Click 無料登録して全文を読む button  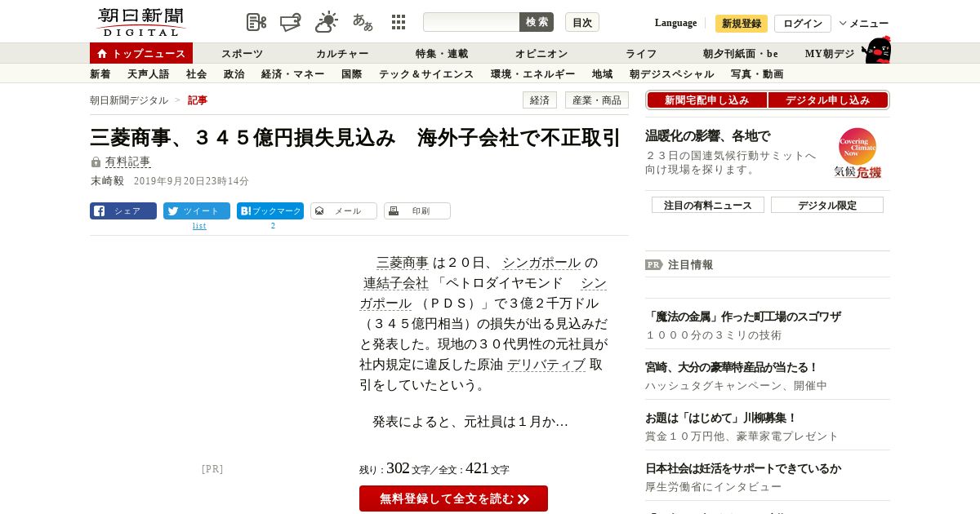pyautogui.click(x=453, y=498)
